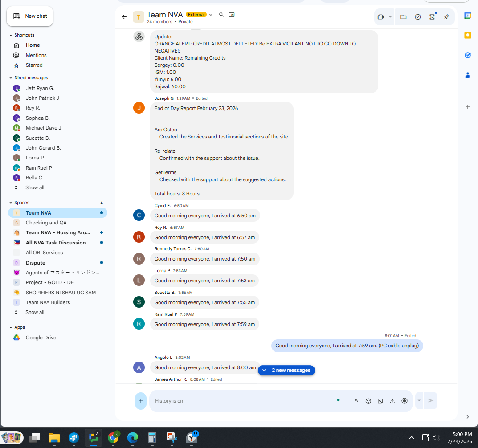Viewport: 478px width, 448px height.
Task: Show all spaces
Action: (35, 312)
